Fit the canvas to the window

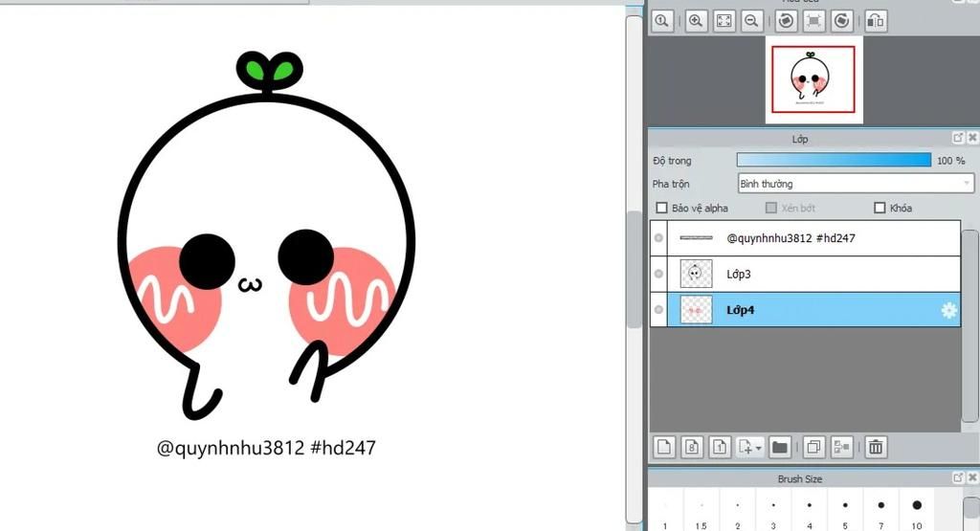point(724,21)
